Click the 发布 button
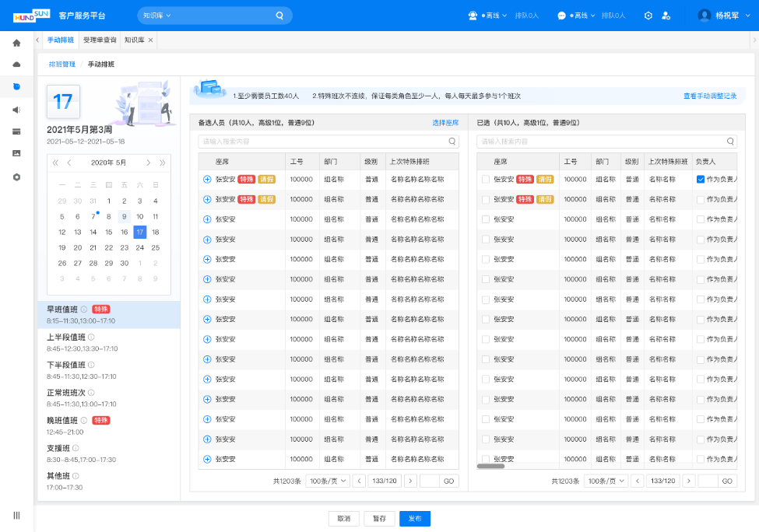Viewport: 759px width, 532px height. tap(414, 519)
